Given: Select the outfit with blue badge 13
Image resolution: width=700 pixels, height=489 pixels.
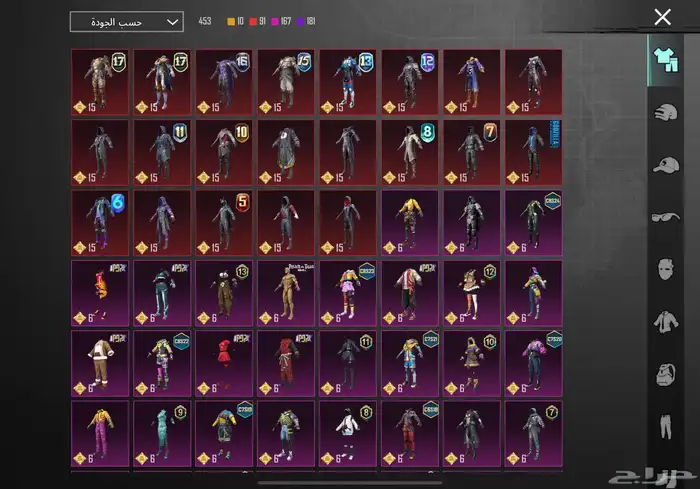Looking at the screenshot, I should click(x=348, y=82).
